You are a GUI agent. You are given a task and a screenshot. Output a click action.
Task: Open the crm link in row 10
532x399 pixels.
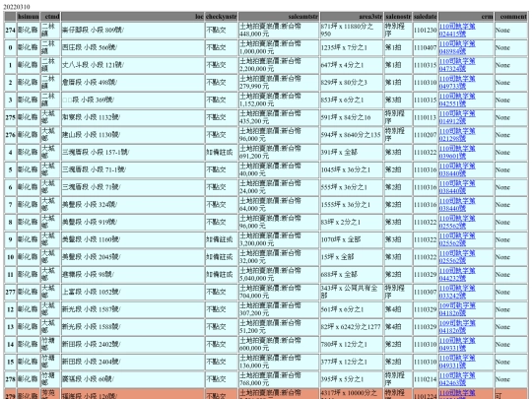(457, 257)
